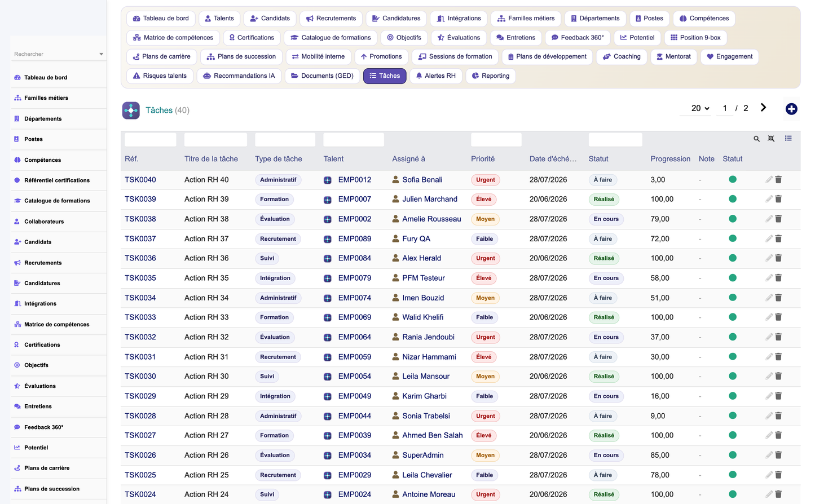Screen dimensions: 815x504
Task: Sort by Progression column header
Action: pos(670,159)
